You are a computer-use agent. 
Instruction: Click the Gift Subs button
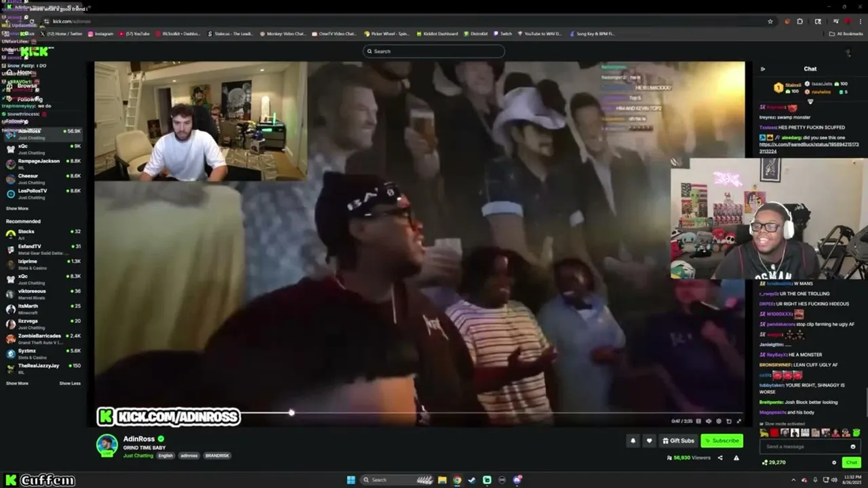tap(678, 441)
